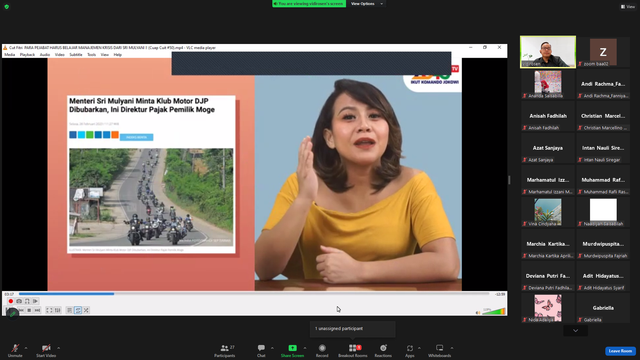Image resolution: width=640 pixels, height=360 pixels.
Task: Open VLC Audio menu
Action: pos(45,55)
